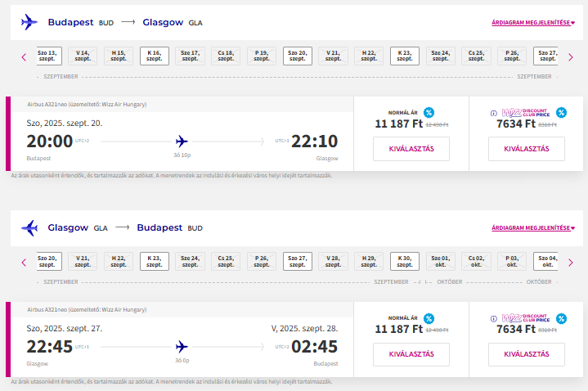Screen dimensions: 588x391
Task: Select return date K 30, szept.
Action: coord(405,261)
